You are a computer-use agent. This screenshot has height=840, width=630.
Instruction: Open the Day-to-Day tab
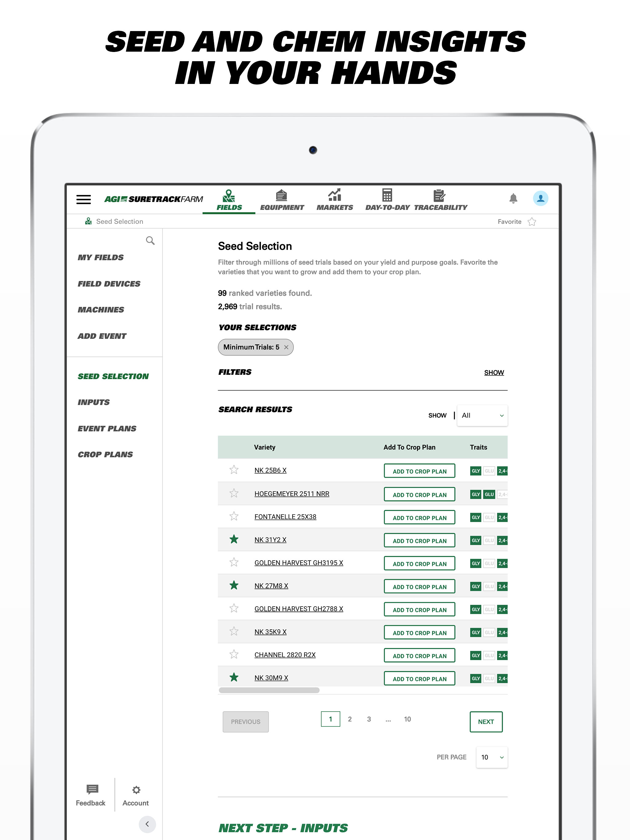point(387,200)
